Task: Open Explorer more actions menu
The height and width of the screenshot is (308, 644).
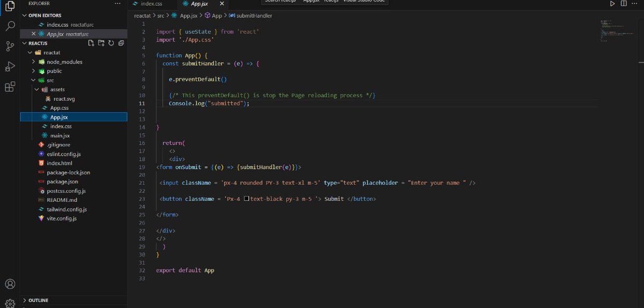Action: (118, 4)
